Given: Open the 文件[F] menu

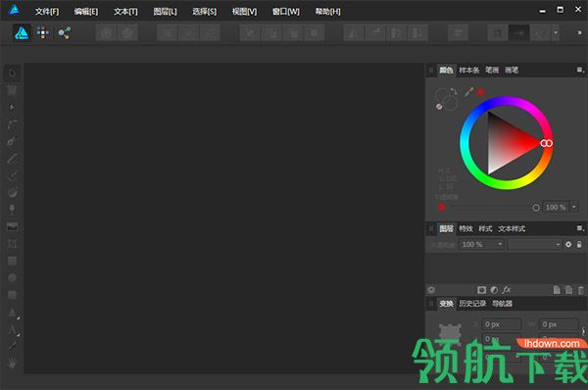Looking at the screenshot, I should pos(47,12).
